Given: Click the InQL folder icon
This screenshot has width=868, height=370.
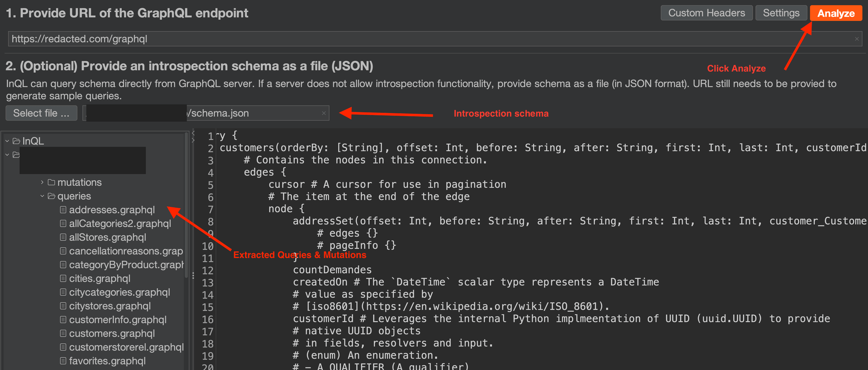Looking at the screenshot, I should [16, 141].
